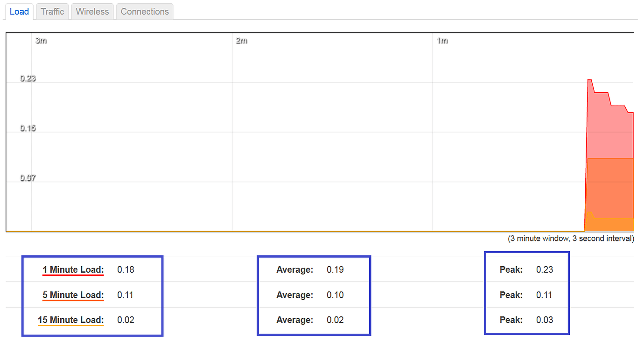This screenshot has height=343, width=644.
Task: Click the 3 minute window interval caption
Action: coord(571,239)
